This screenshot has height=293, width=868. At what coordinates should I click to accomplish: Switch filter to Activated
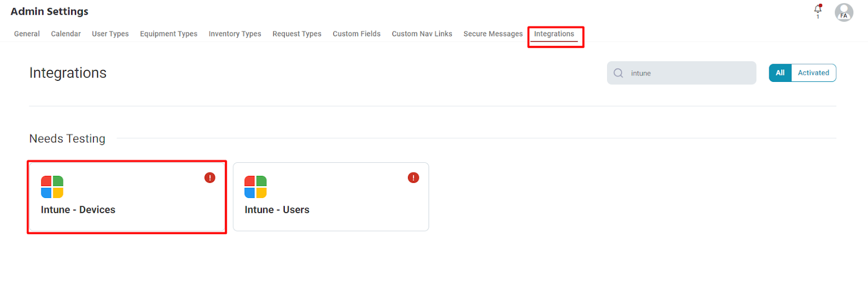(813, 73)
